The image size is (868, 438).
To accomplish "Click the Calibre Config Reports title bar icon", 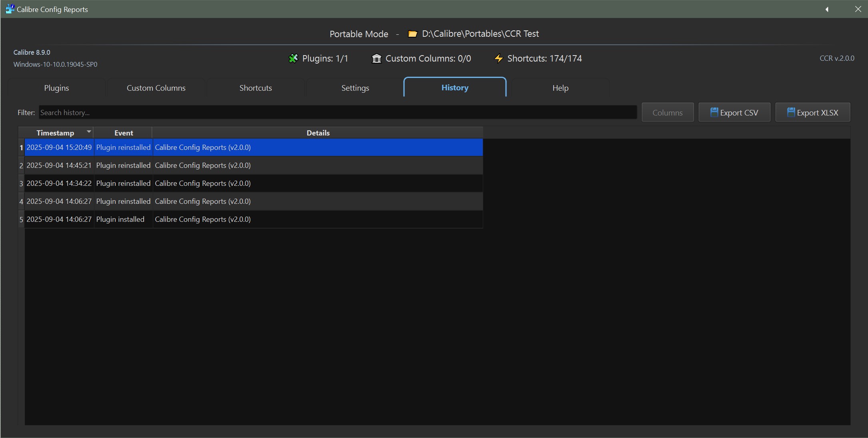I will point(10,9).
